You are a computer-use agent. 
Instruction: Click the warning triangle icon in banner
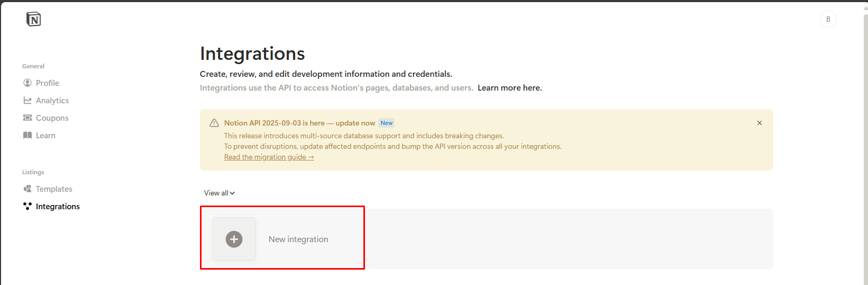pyautogui.click(x=214, y=123)
